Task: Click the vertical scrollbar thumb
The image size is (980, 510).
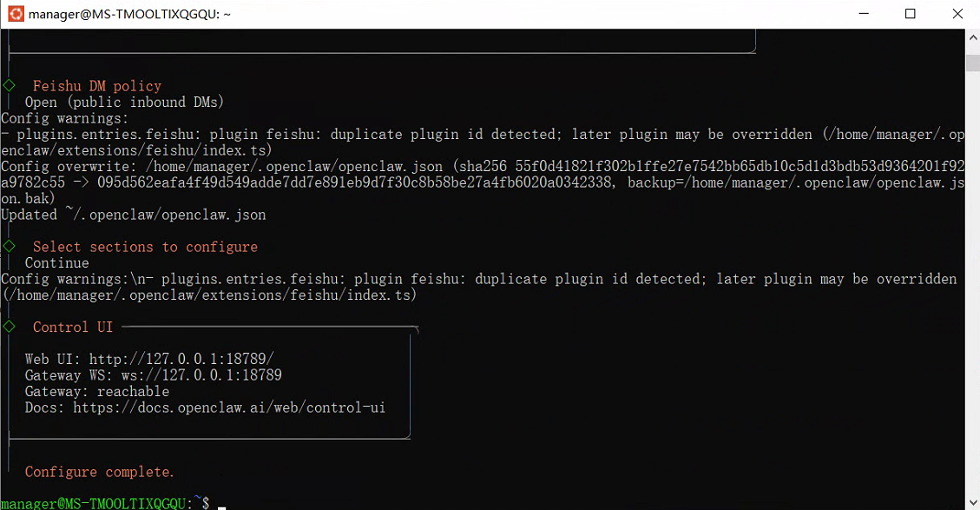Action: coord(973,63)
